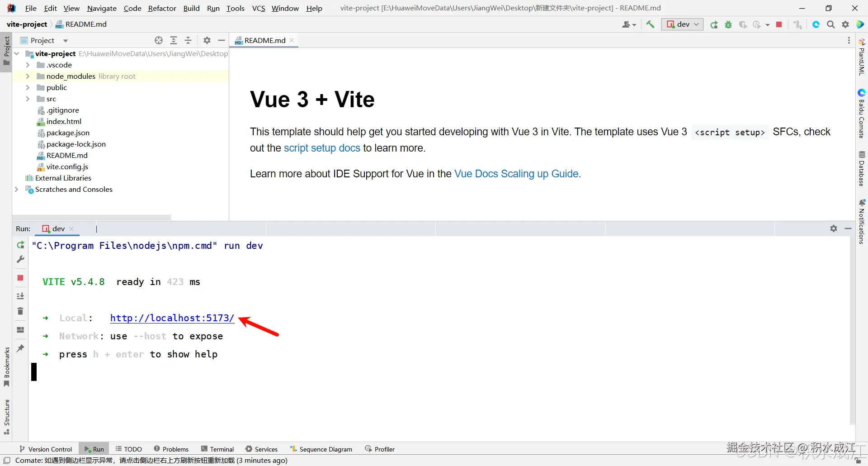Toggle the Structure side tool window

coord(7,417)
